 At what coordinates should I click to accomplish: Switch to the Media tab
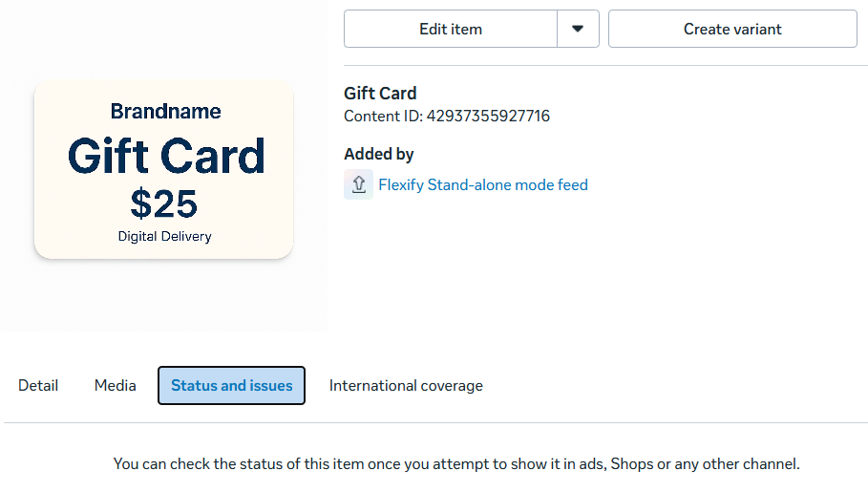116,386
